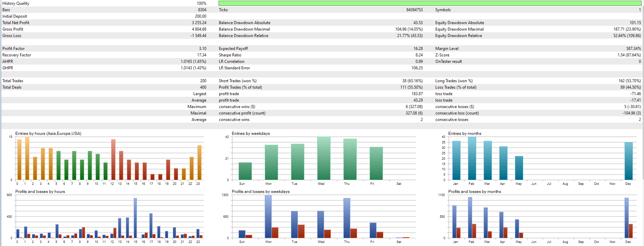Click the Sun bar in Entries by weekdays

(x=245, y=171)
